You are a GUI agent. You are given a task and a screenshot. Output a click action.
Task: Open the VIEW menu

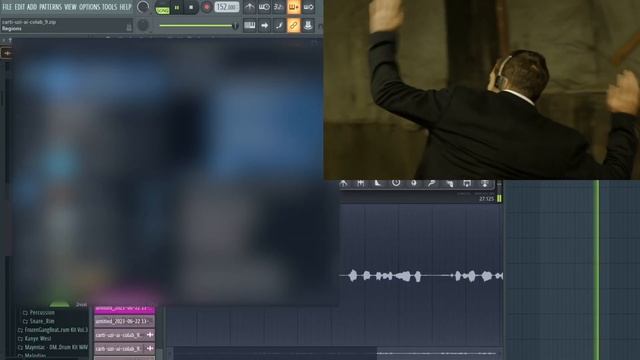(x=70, y=7)
